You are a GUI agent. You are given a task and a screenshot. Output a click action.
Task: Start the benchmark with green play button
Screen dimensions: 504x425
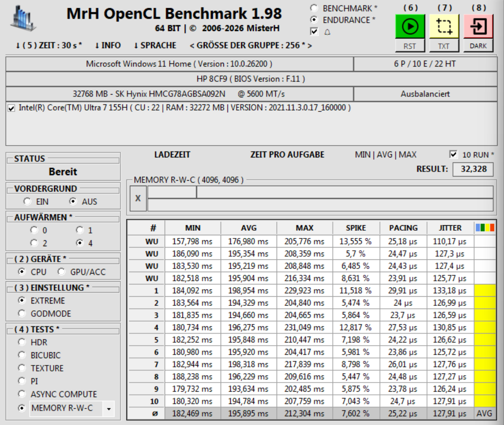tap(410, 26)
